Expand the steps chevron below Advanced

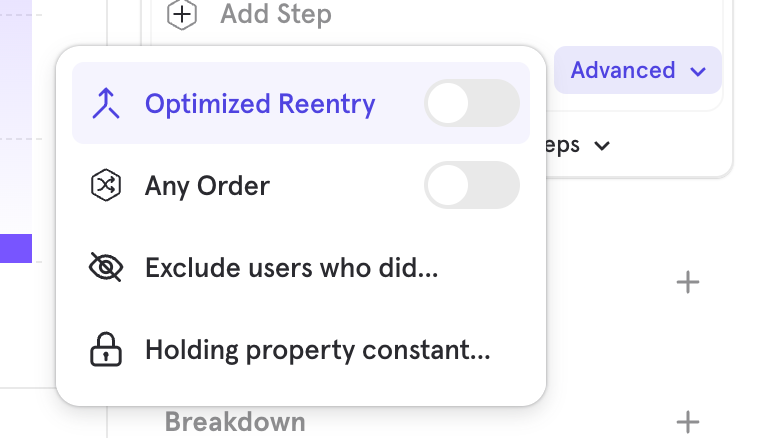[602, 146]
